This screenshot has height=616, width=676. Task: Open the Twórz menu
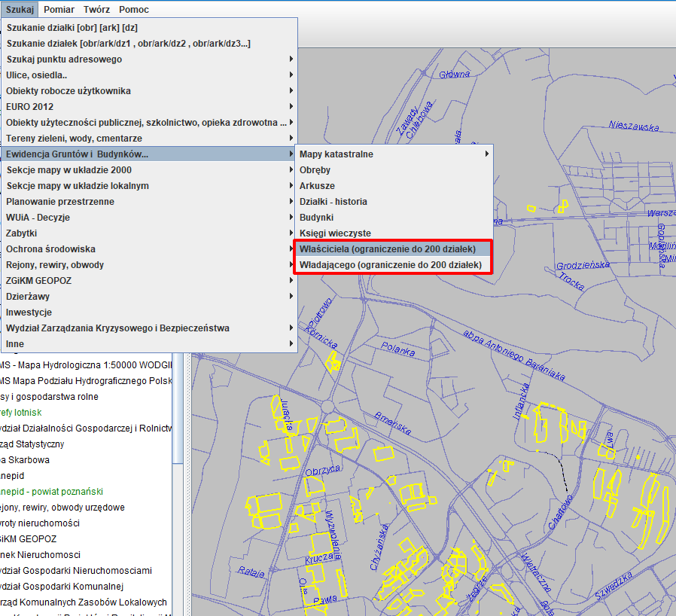97,10
